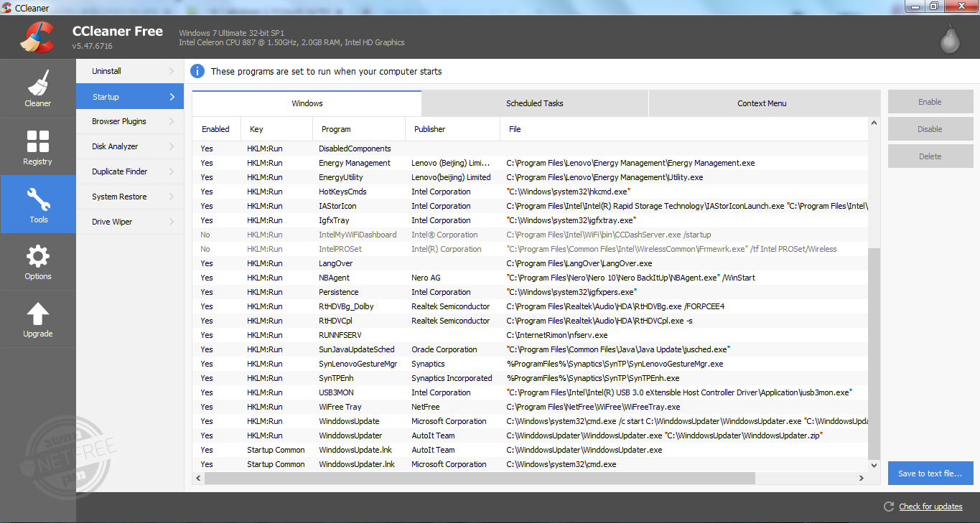Sort by Key column header
Screen dimensions: 980x523
[x=276, y=129]
